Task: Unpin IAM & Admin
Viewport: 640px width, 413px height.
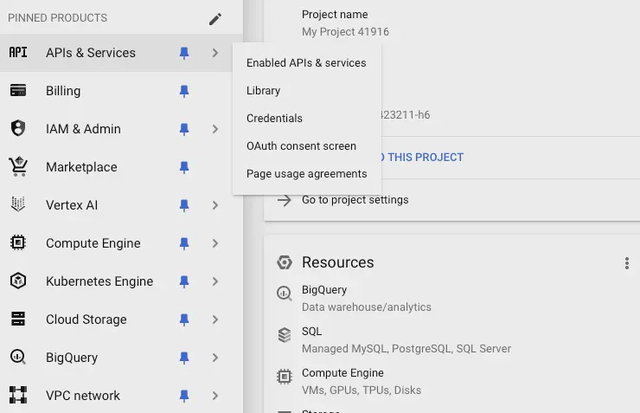Action: (x=184, y=129)
